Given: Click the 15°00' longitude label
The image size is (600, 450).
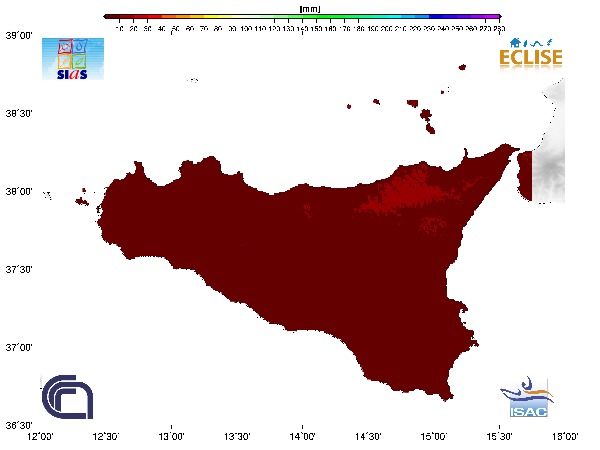Looking at the screenshot, I should [x=434, y=436].
